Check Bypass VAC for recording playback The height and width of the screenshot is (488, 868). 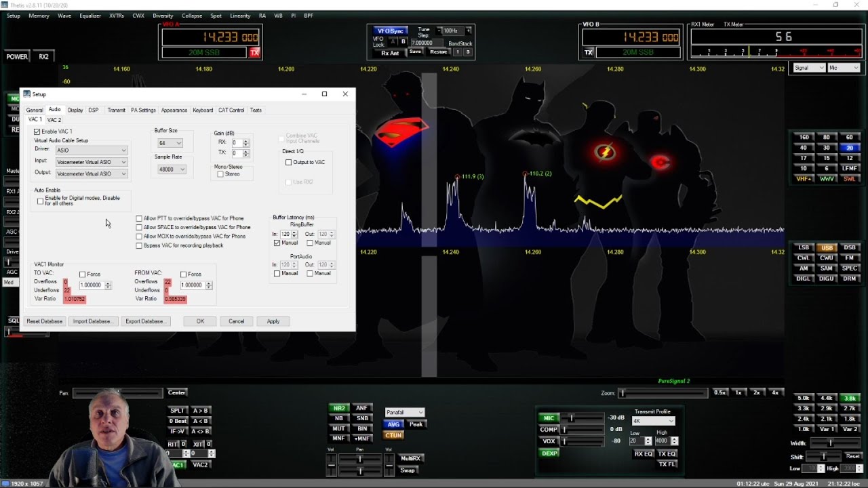tap(139, 245)
